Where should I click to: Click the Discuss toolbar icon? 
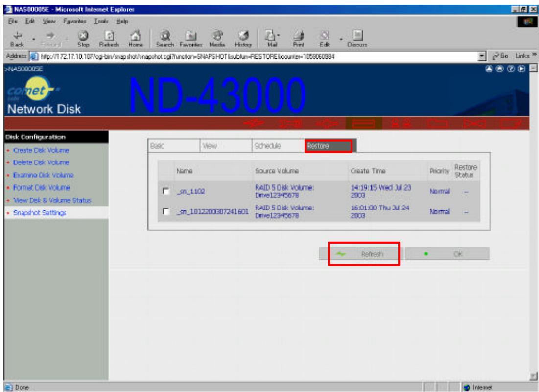357,39
